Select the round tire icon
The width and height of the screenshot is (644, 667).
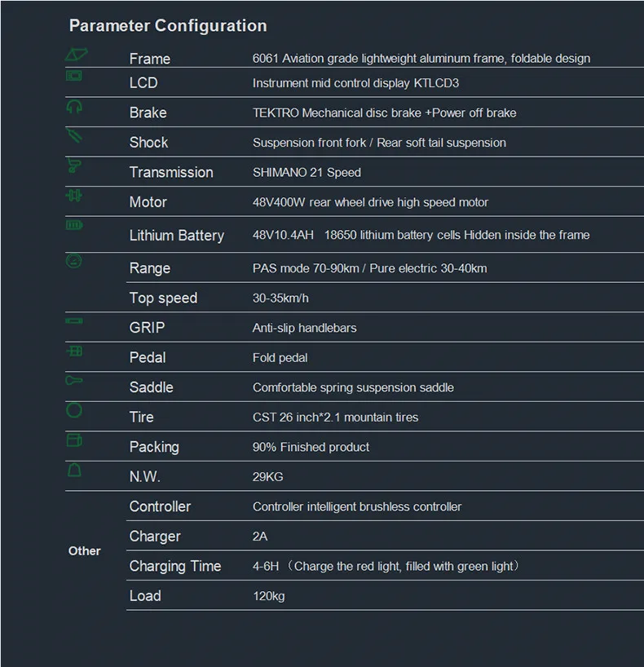tap(74, 410)
